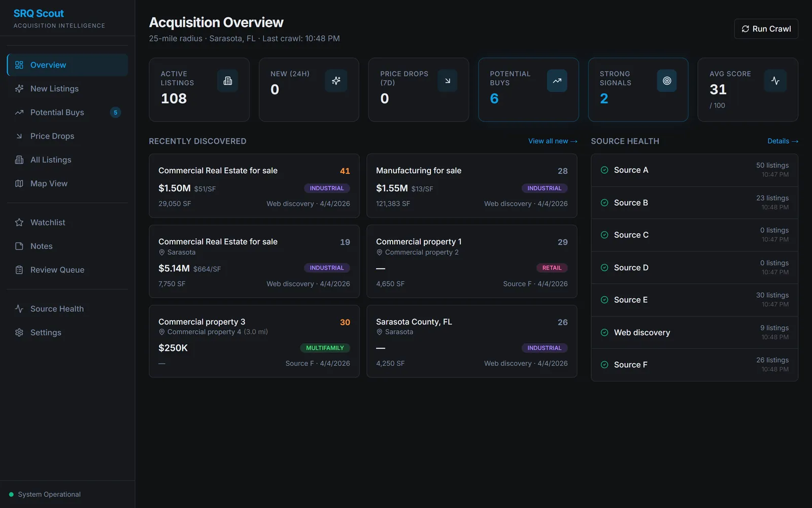Open the Settings page

[x=67, y=332]
